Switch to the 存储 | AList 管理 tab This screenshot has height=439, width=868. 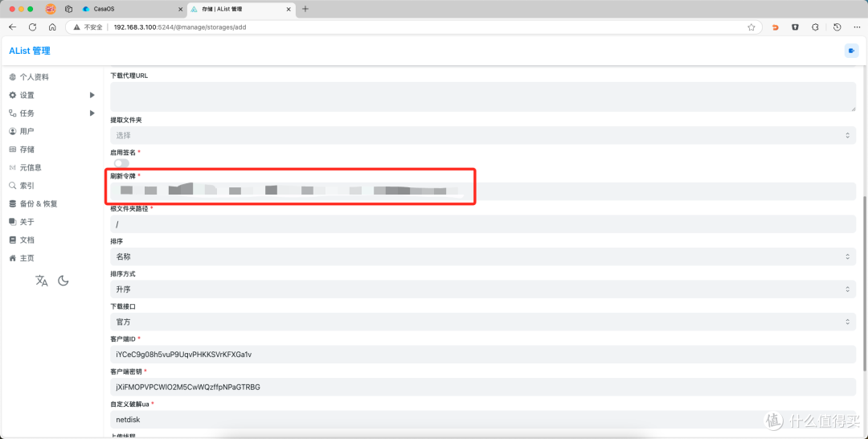pyautogui.click(x=241, y=10)
